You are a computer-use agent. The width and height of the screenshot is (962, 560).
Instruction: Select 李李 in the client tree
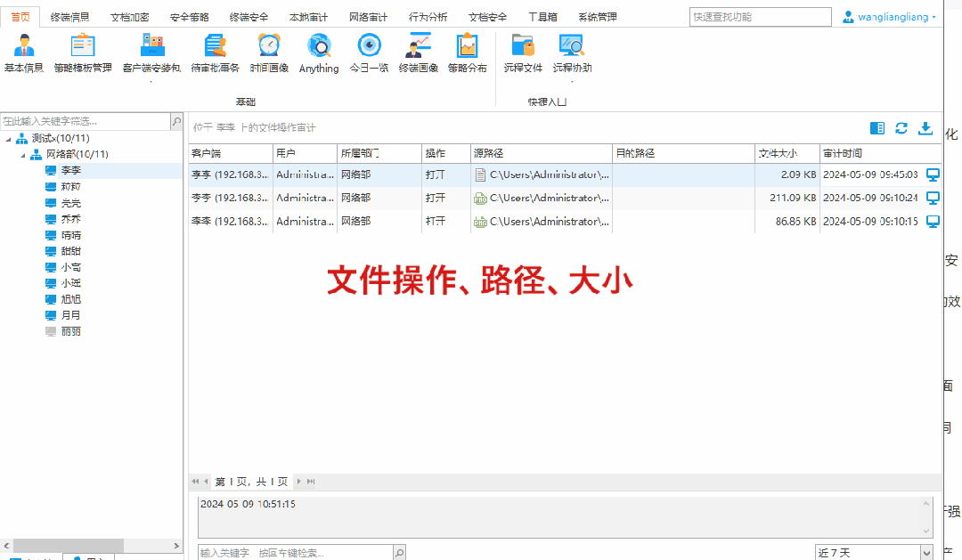coord(70,171)
